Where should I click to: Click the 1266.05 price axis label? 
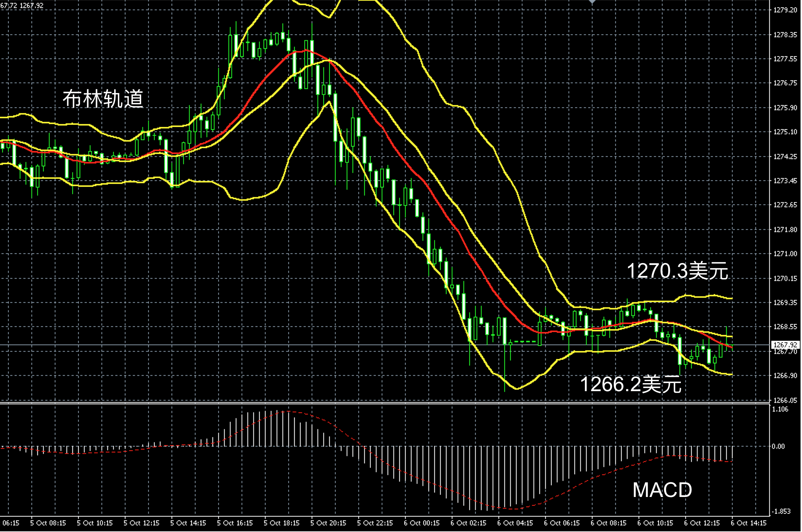point(785,400)
